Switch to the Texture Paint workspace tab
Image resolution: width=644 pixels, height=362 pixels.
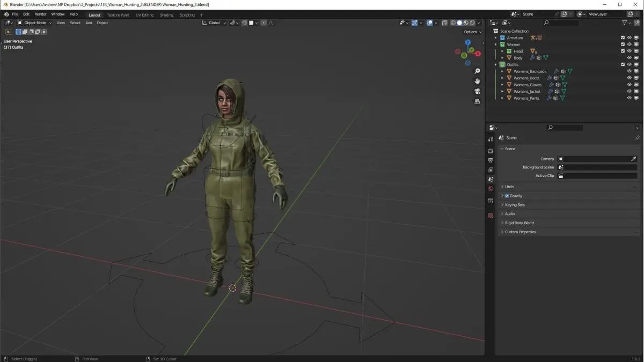[x=118, y=15]
